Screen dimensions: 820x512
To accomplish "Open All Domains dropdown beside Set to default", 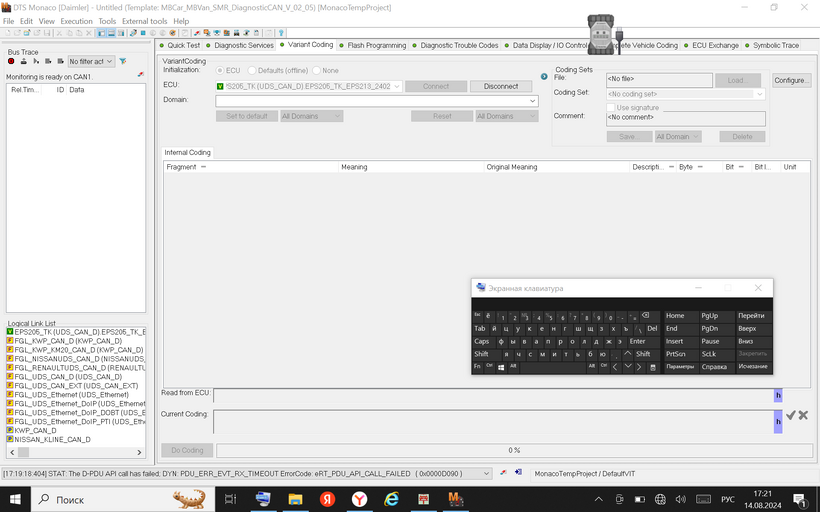I will tap(312, 116).
